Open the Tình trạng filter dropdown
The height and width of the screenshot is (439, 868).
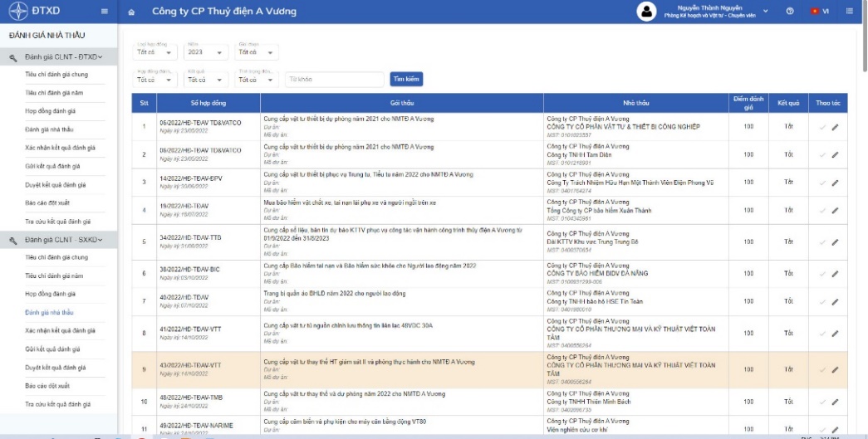point(257,78)
